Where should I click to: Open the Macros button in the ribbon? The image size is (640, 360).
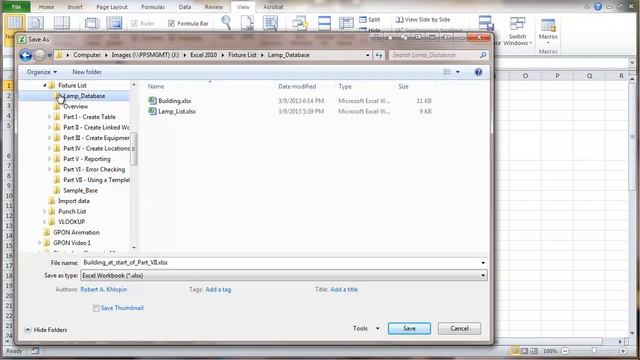(548, 31)
